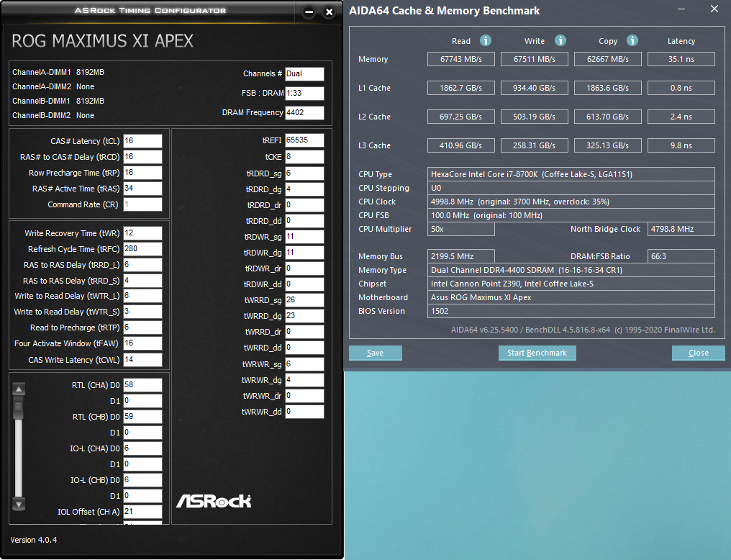
Task: Close the AIDA64 benchmark window via X
Action: [x=714, y=9]
